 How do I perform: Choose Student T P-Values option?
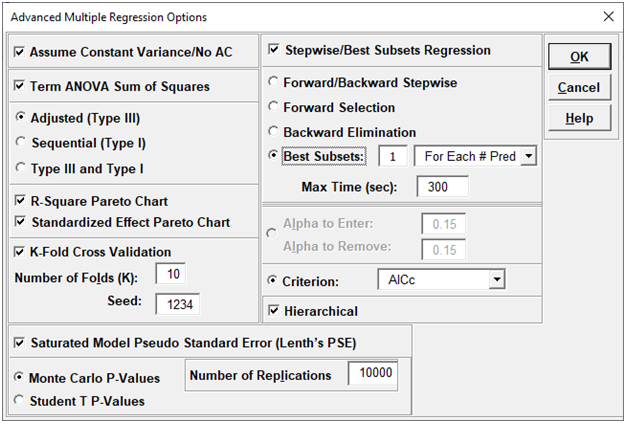click(20, 400)
